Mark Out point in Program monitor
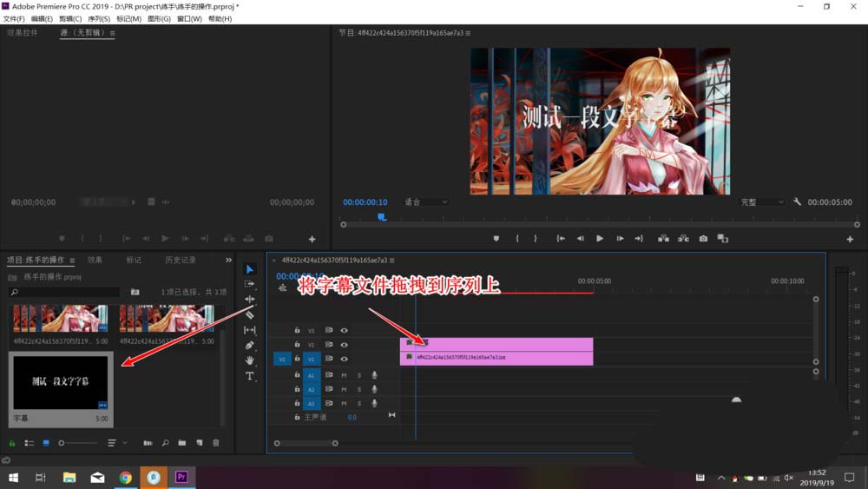The height and width of the screenshot is (489, 868). tap(536, 239)
